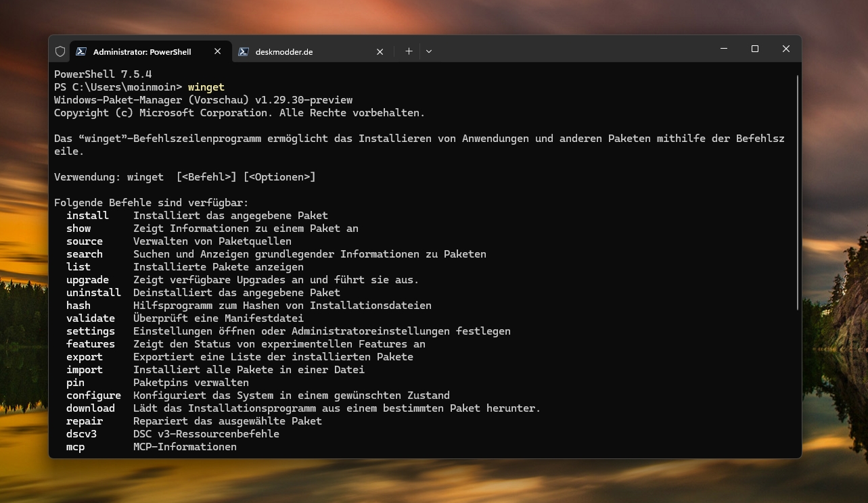
Task: Click the 'PowerShell 7.5.4' version line
Action: tap(103, 74)
